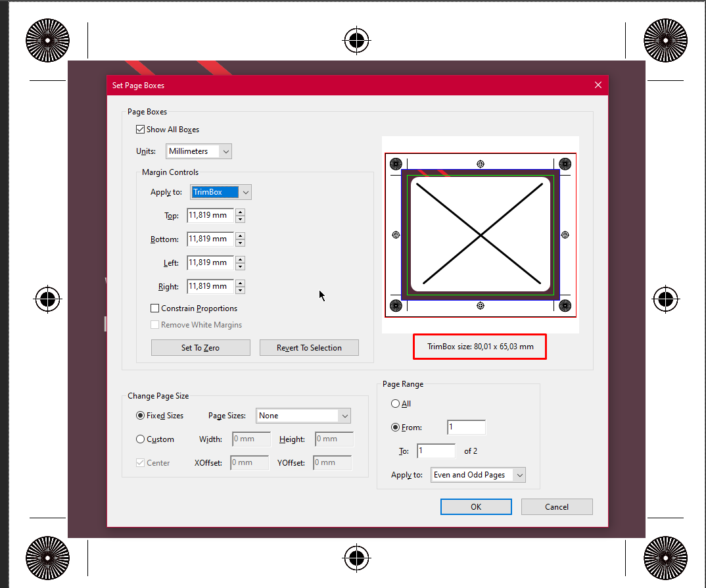Toggle the Show All Boxes checkbox

click(x=140, y=129)
